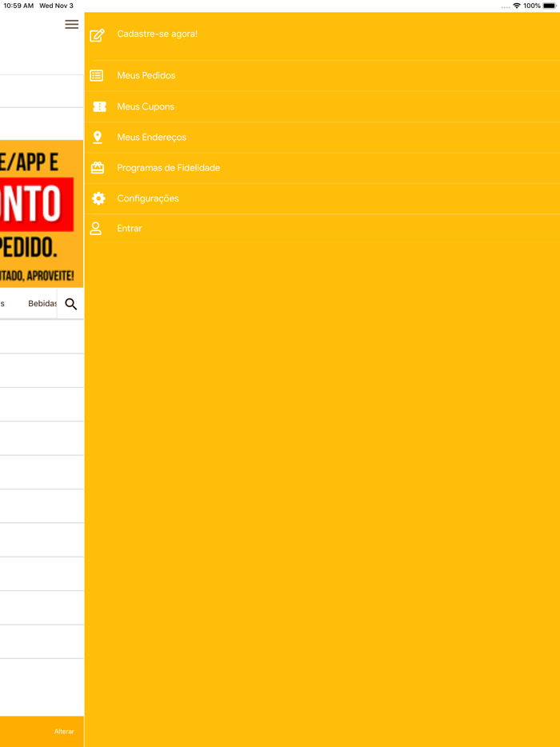Tap the promotional discount banner
The image size is (560, 747).
[42, 214]
